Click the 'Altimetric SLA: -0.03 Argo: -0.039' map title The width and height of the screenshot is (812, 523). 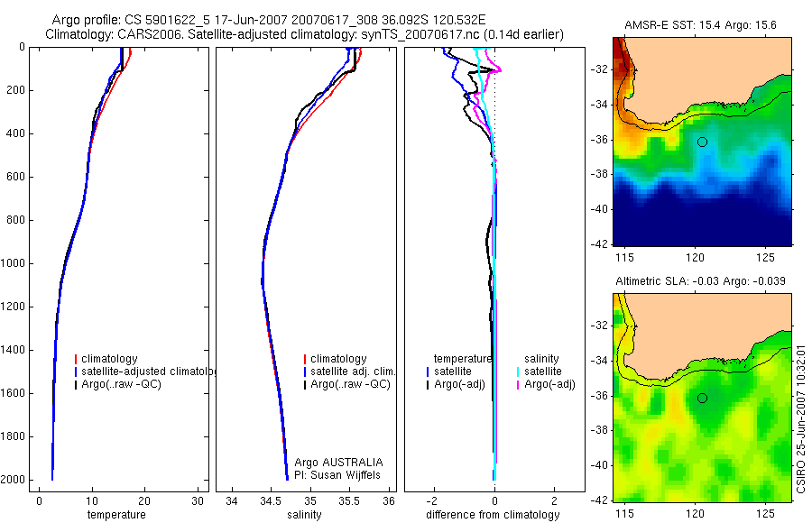[700, 281]
